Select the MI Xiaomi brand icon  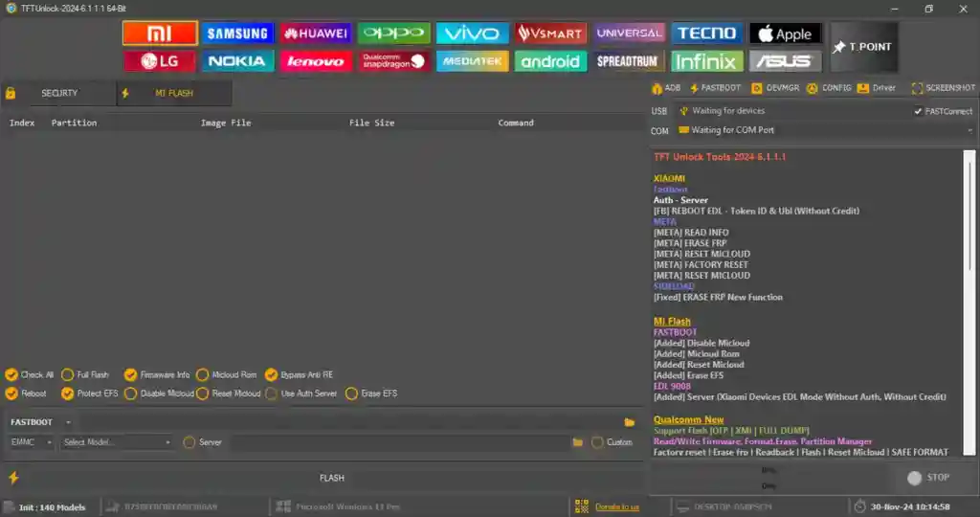pos(160,34)
